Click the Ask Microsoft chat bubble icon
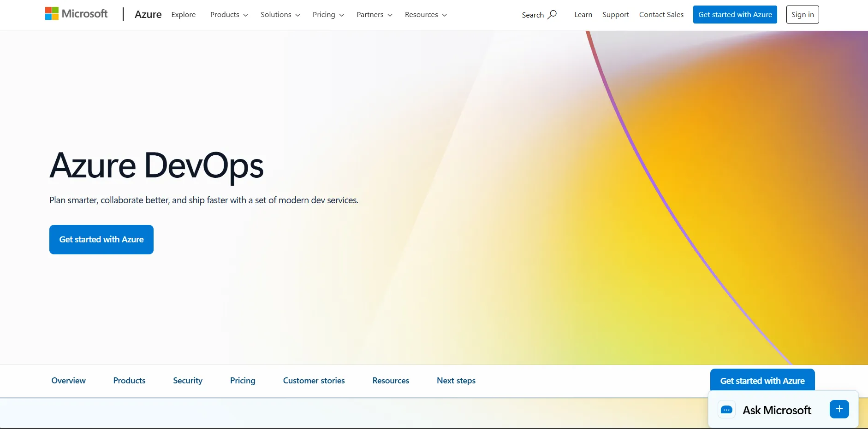This screenshot has height=429, width=868. 726,410
